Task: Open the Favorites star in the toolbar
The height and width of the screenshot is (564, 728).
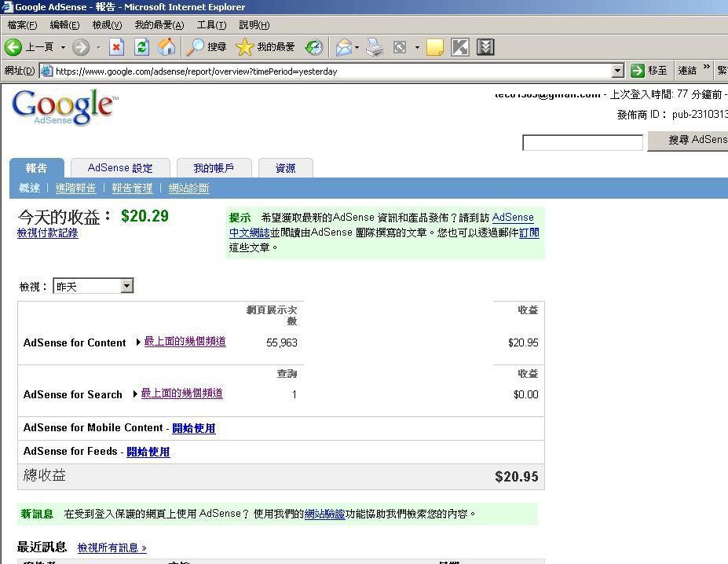Action: click(245, 47)
